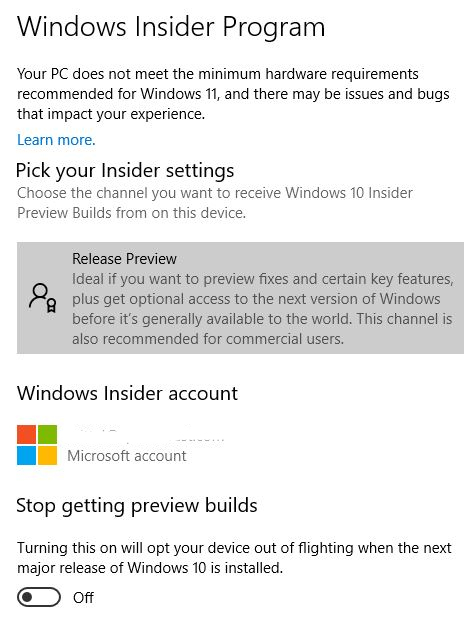Open the Learn more link

56,140
